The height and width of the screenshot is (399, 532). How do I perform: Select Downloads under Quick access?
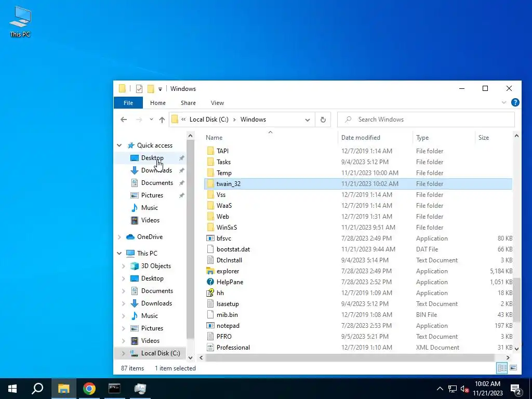[156, 170]
